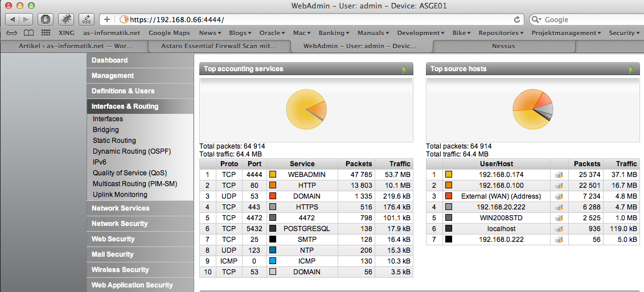Click the bug icon in the browser toolbar

pos(66,19)
